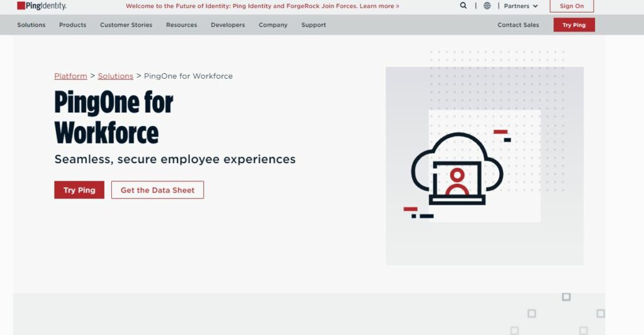The image size is (644, 335).
Task: Open the Developers menu
Action: (228, 25)
